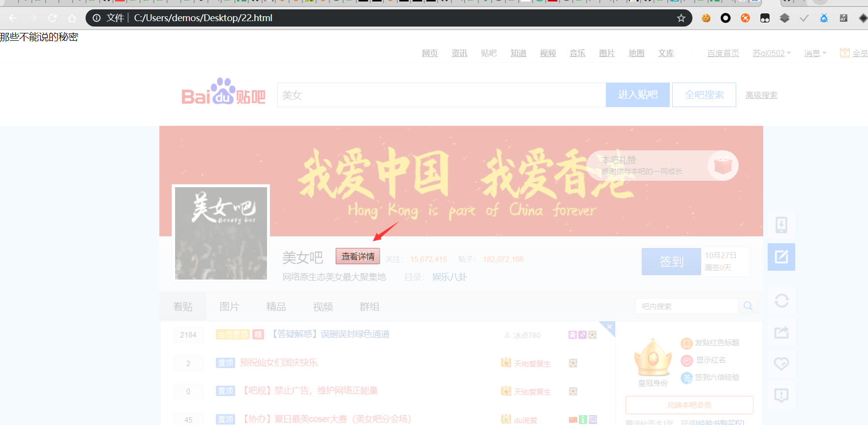This screenshot has width=868, height=425.
Task: Open the 百度首页 link
Action: [x=723, y=53]
